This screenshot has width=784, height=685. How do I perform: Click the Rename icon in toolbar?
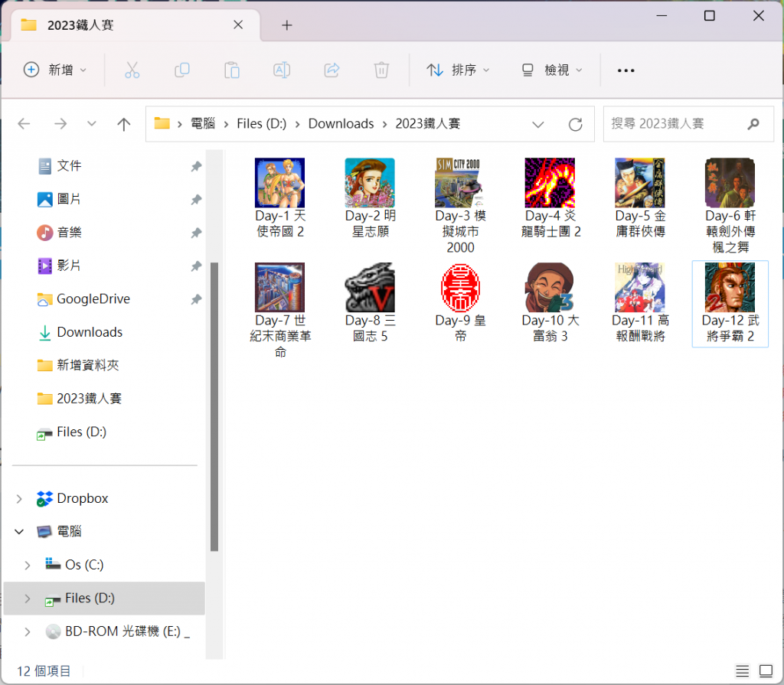pos(282,70)
